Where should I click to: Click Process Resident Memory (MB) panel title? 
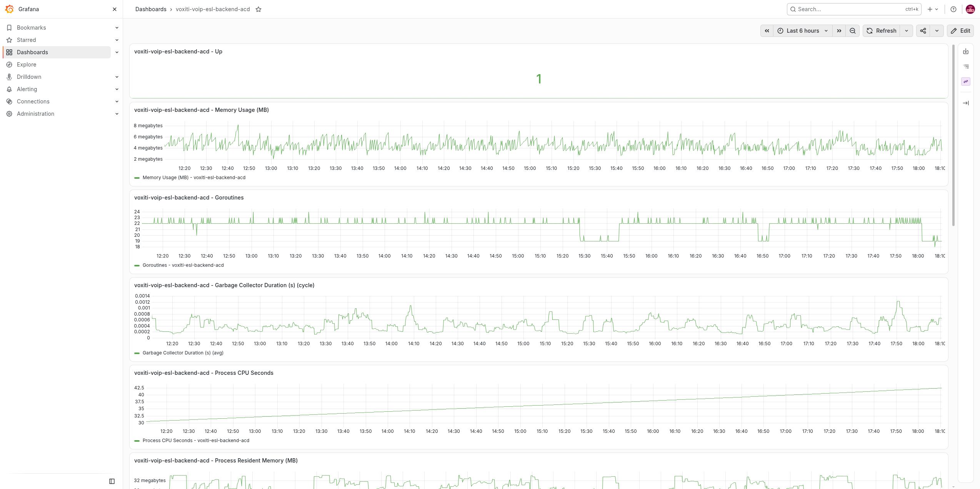pyautogui.click(x=216, y=461)
